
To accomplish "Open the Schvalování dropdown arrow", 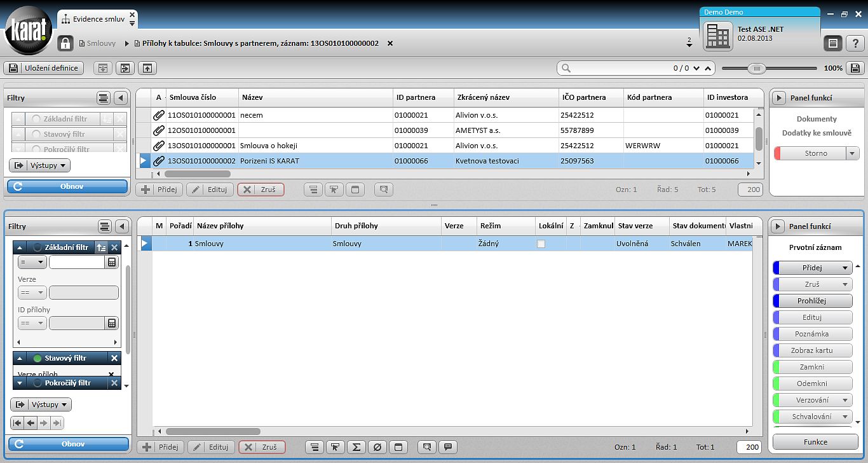I will click(845, 417).
